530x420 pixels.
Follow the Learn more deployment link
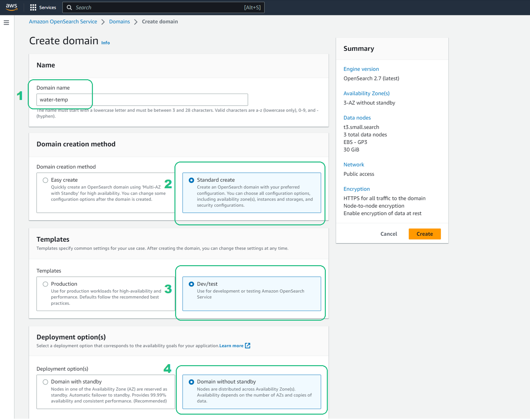(x=231, y=346)
